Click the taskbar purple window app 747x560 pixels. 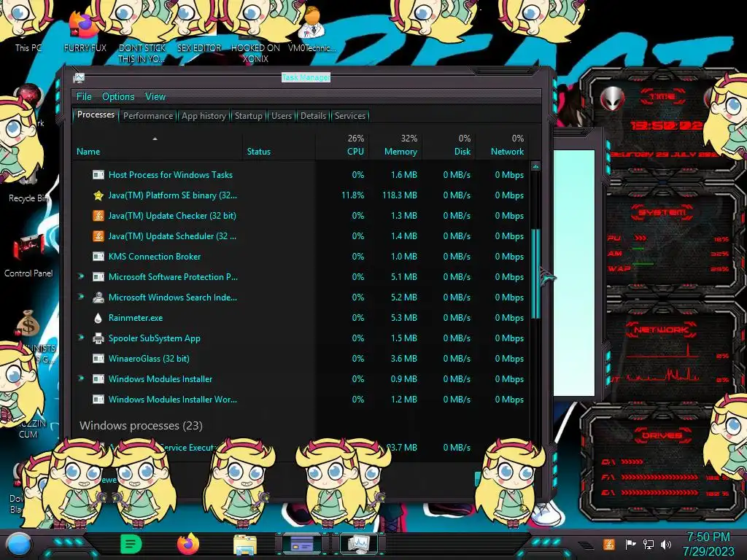pyautogui.click(x=302, y=544)
